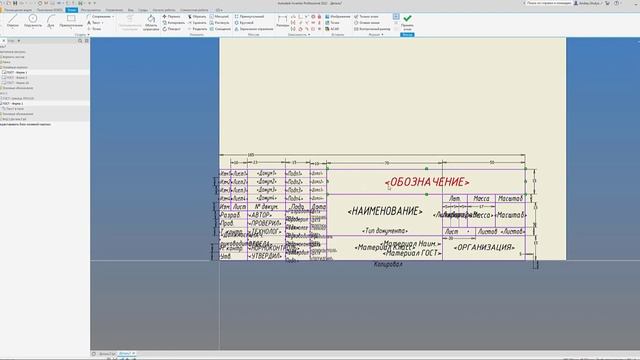Open the Начало работы tab
Viewport: 640px width, 360px height.
164,10
